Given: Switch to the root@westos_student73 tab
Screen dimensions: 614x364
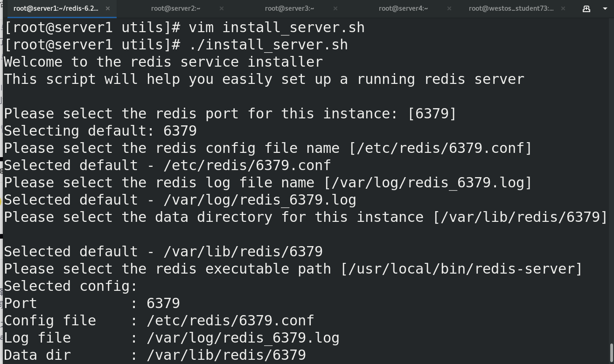Looking at the screenshot, I should 511,8.
